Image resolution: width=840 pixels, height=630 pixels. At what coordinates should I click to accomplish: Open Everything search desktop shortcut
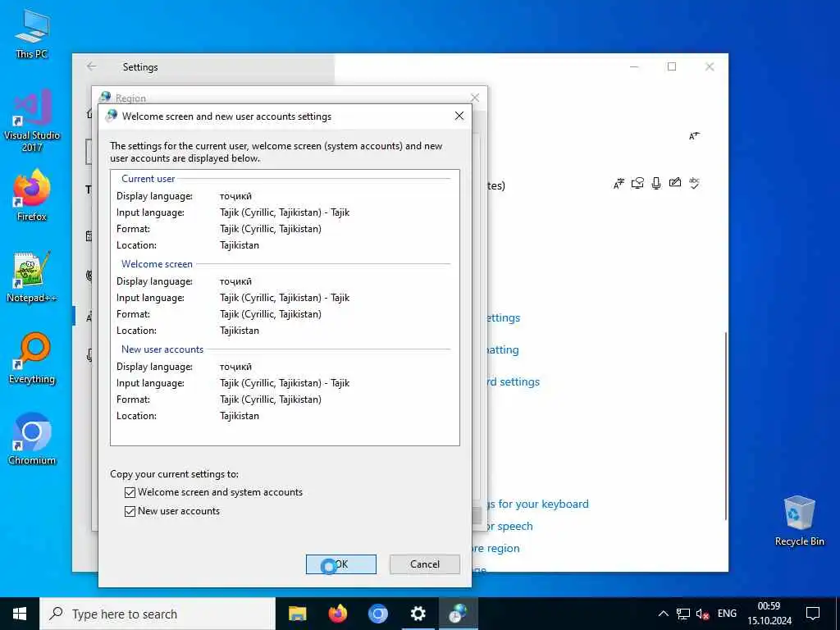[32, 358]
